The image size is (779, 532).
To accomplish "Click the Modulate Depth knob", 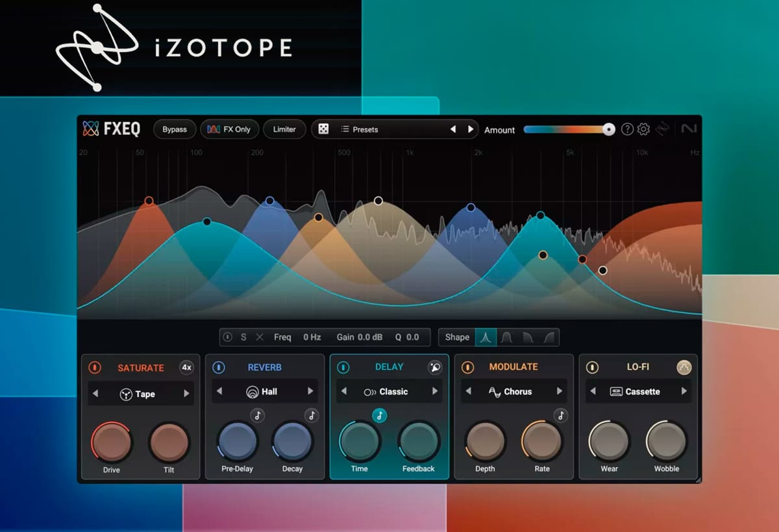I will tap(485, 441).
